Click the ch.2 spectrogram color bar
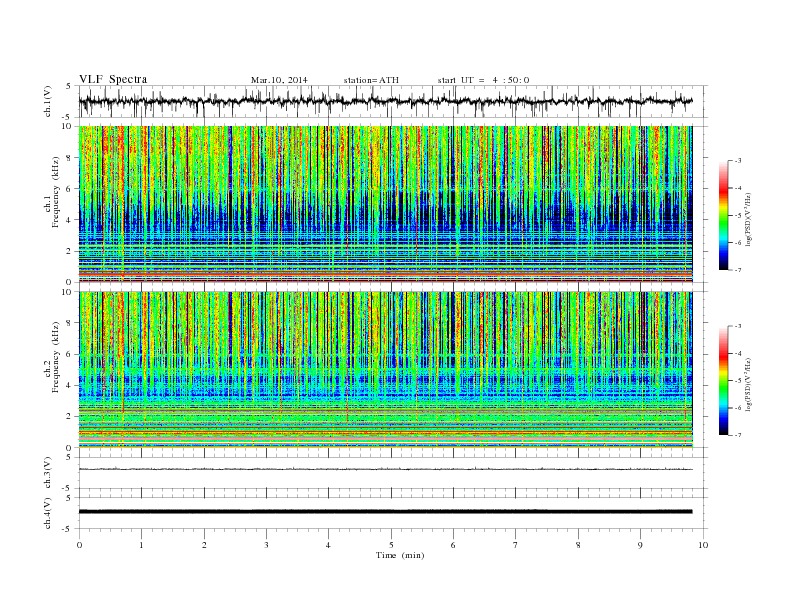Image resolution: width=792 pixels, height=612 pixels. (x=723, y=380)
